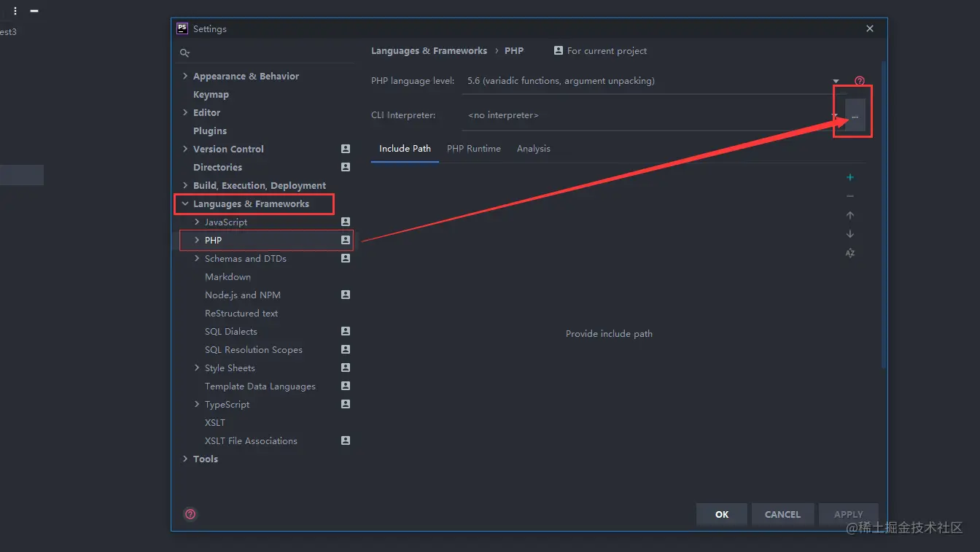Expand the Version Control section
The width and height of the screenshot is (980, 552).
[185, 149]
